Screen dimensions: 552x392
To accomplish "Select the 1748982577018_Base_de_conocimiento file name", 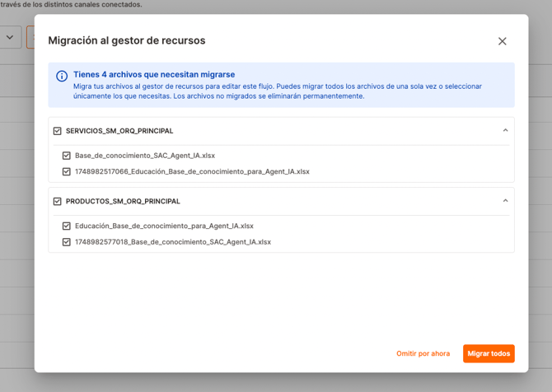I will point(172,242).
